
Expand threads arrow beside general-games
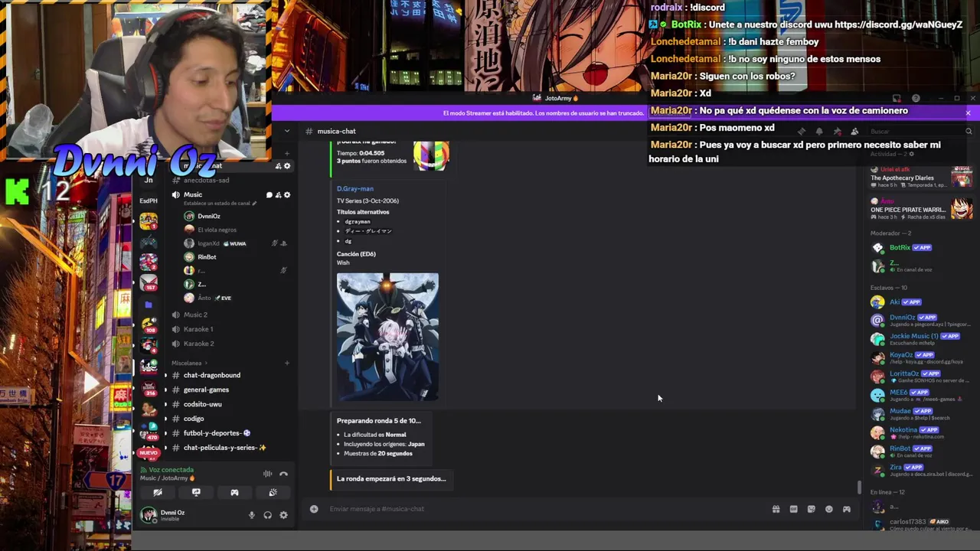click(165, 390)
